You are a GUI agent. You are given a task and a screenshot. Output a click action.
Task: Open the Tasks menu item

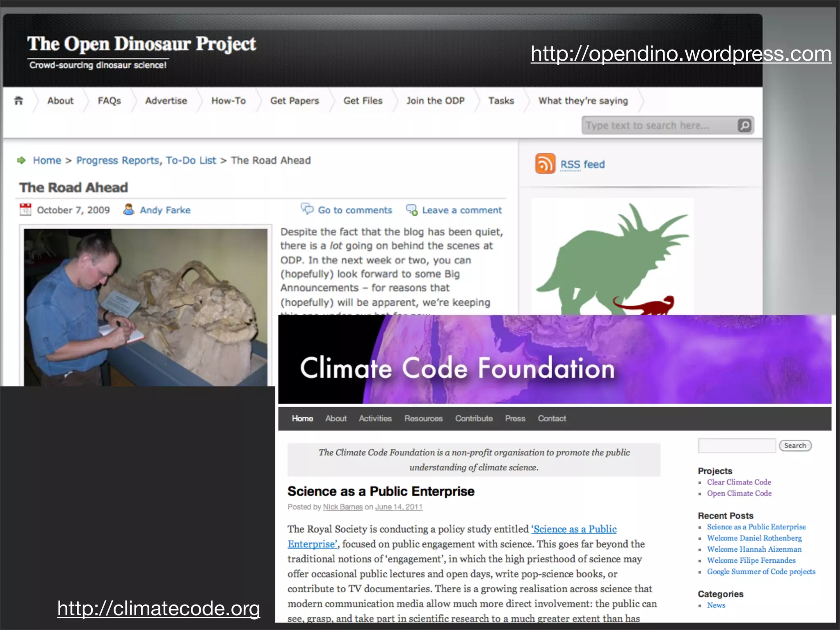(x=501, y=101)
